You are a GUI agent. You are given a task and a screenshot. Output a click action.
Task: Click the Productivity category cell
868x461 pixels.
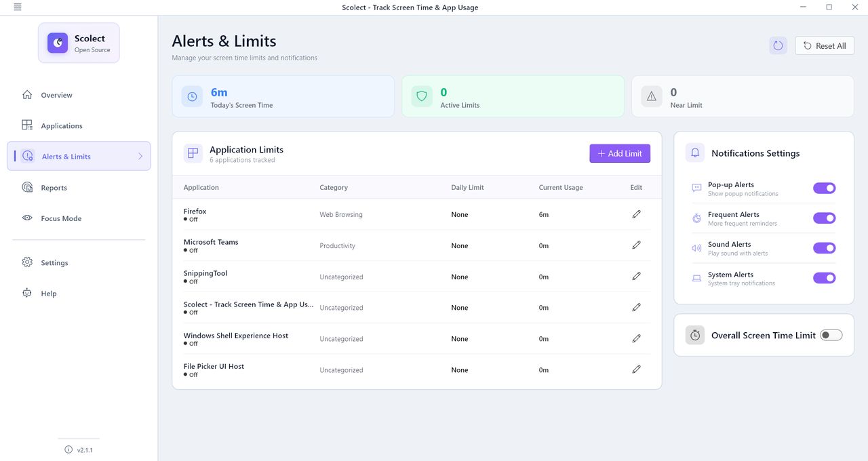[x=338, y=245]
